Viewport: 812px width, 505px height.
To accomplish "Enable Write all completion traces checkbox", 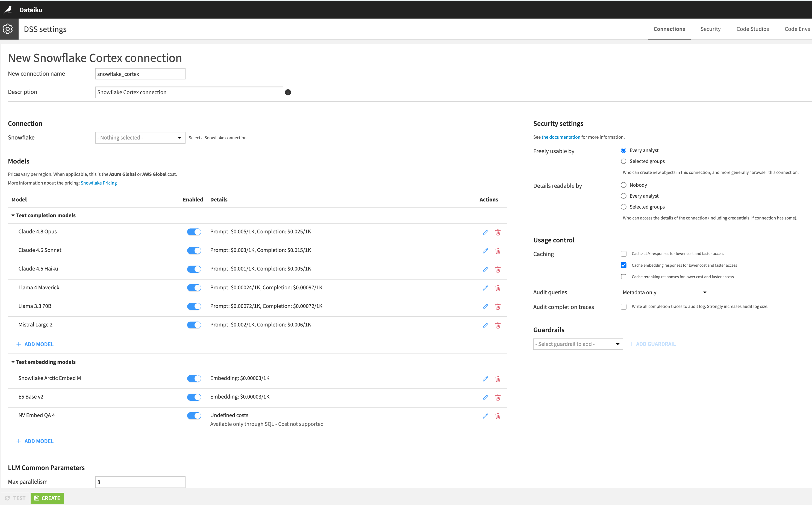I will point(623,307).
